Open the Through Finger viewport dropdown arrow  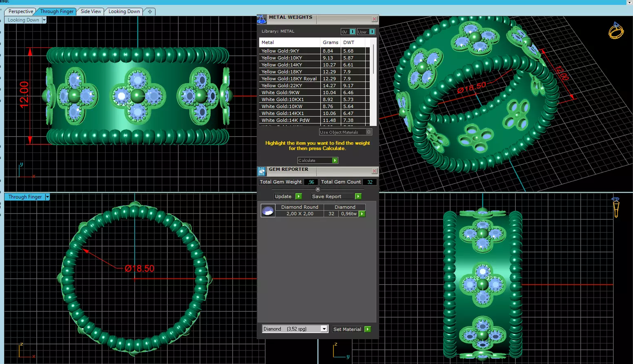47,197
